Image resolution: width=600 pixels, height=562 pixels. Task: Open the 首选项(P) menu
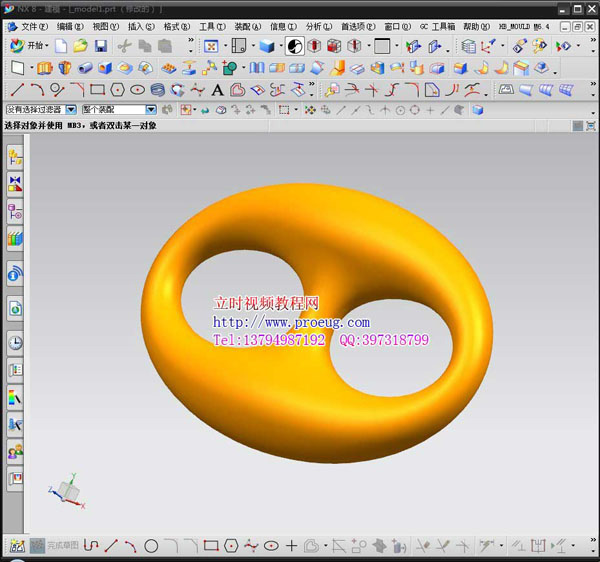coord(359,26)
